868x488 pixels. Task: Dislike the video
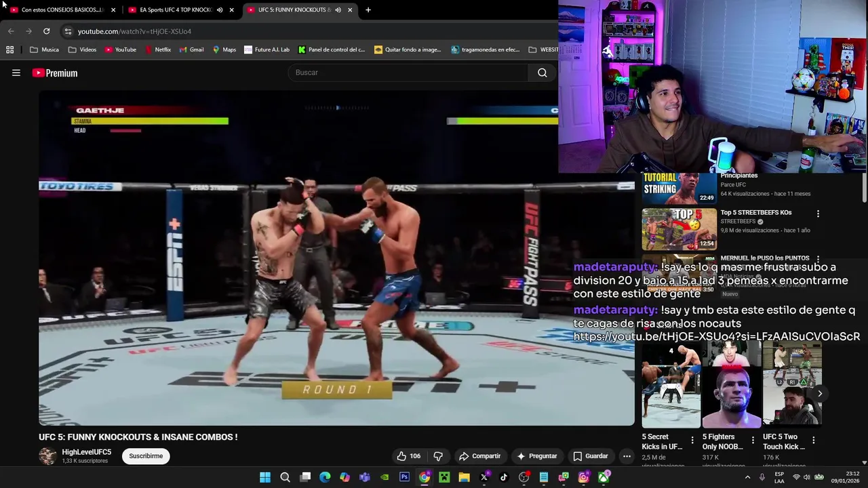point(438,456)
